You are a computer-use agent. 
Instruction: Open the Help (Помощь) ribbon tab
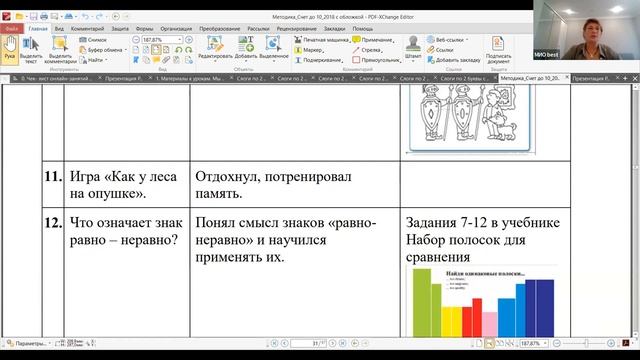coord(362,29)
